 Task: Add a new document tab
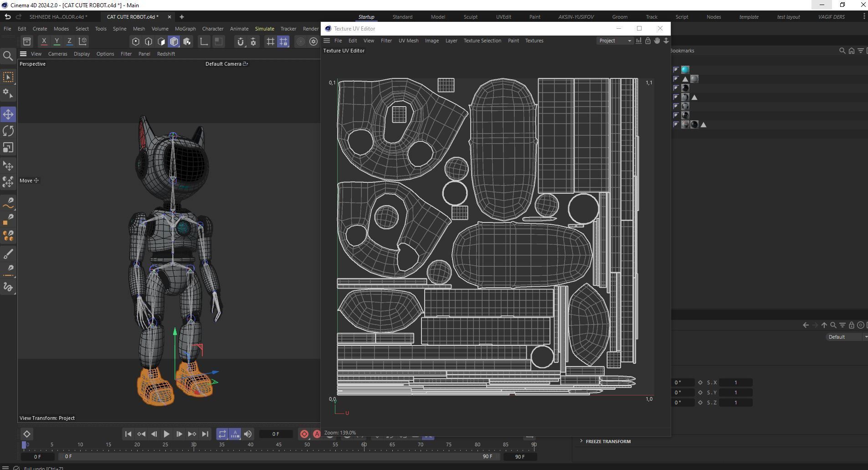point(182,17)
